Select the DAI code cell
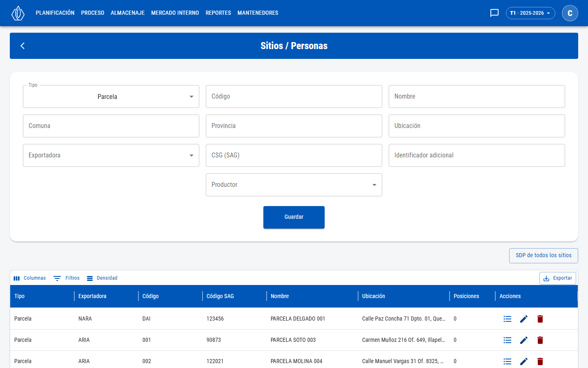 pos(170,319)
